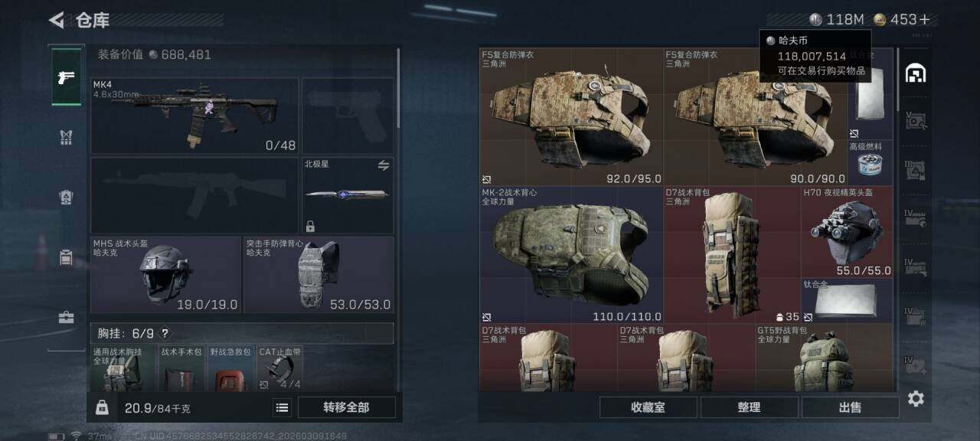Viewport: 980px width, 441px height.
Task: Open the backpack sidebar icon
Action: (67, 197)
